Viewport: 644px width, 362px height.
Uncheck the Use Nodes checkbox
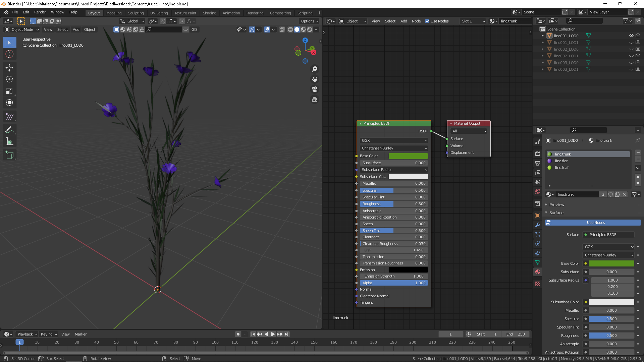[x=427, y=21]
